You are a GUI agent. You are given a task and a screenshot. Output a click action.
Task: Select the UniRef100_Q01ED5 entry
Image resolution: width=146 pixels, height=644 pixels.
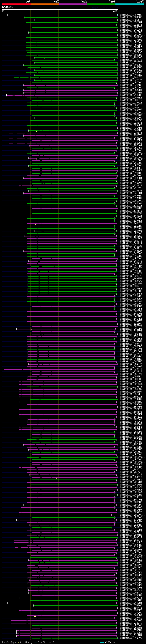click(131, 32)
